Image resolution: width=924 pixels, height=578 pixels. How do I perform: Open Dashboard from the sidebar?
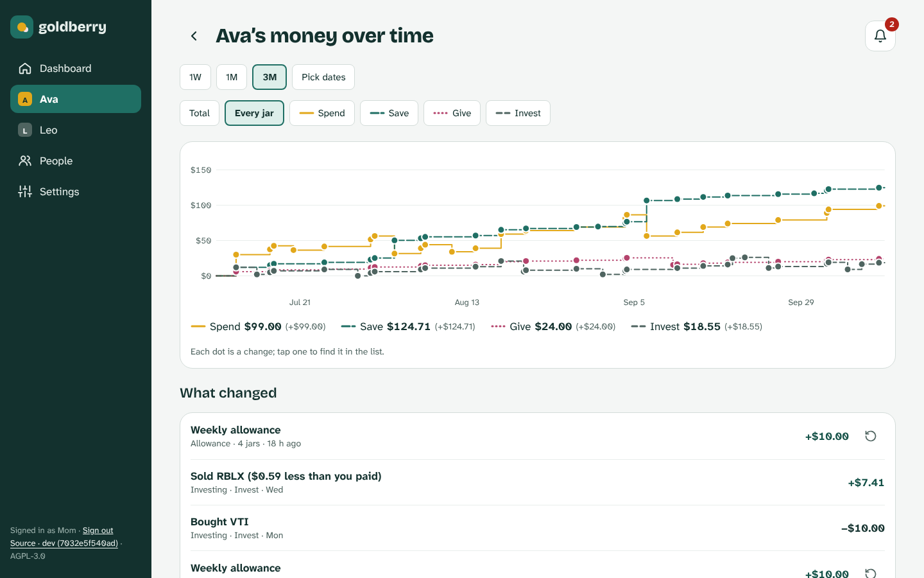coord(76,68)
